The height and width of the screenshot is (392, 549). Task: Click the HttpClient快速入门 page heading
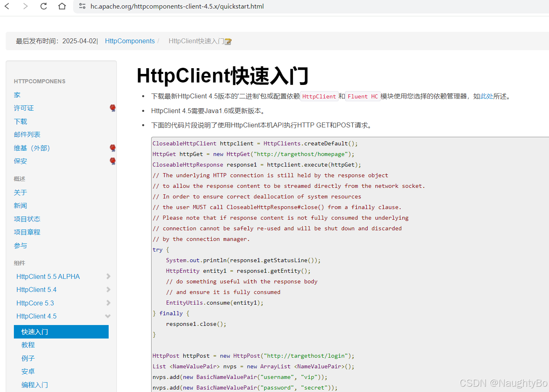[x=223, y=76]
